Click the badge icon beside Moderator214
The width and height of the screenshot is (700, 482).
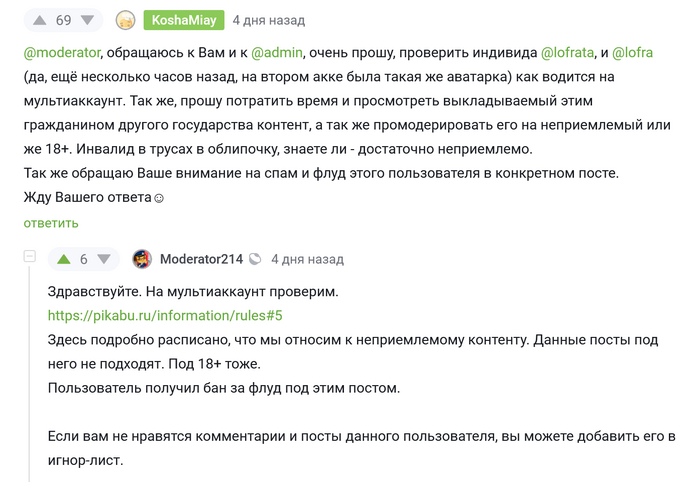[255, 259]
